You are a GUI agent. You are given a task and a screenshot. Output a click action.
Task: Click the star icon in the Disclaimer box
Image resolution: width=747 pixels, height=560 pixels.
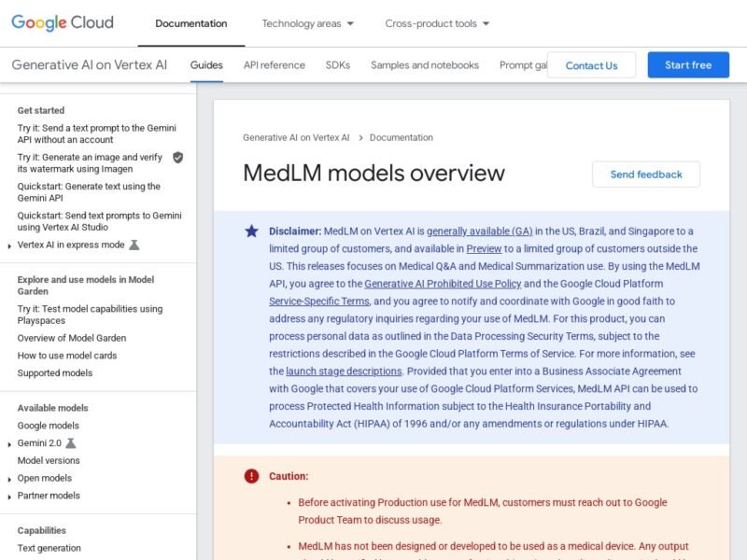point(251,231)
